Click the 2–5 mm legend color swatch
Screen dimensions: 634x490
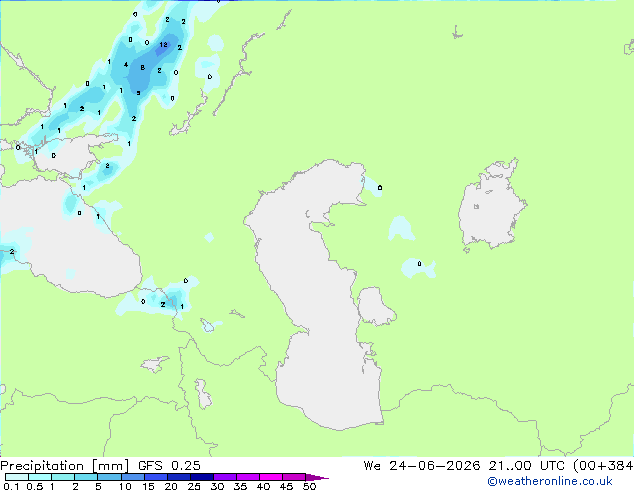(x=86, y=477)
